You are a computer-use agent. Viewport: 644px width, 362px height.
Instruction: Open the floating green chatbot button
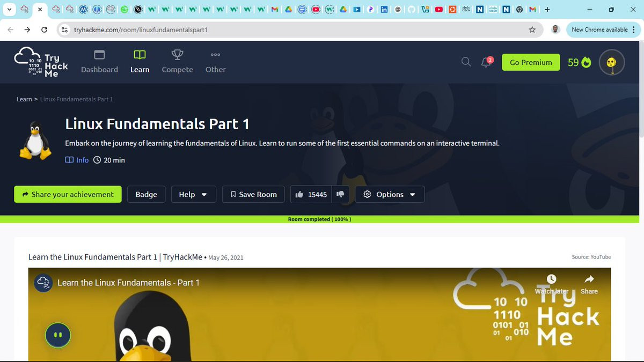[57, 335]
